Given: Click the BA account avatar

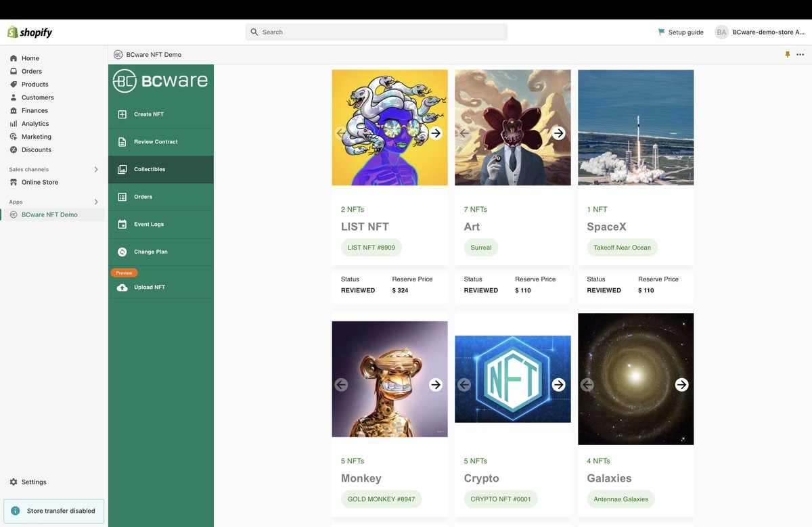Looking at the screenshot, I should point(721,32).
